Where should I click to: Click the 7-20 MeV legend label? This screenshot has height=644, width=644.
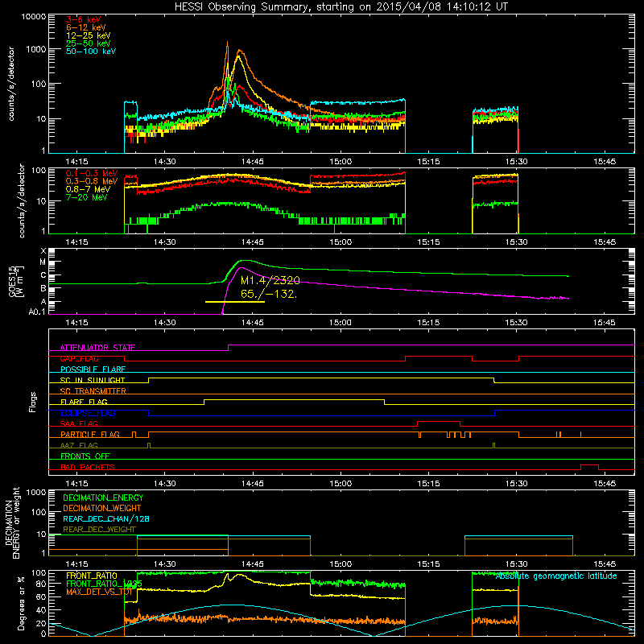pos(87,197)
